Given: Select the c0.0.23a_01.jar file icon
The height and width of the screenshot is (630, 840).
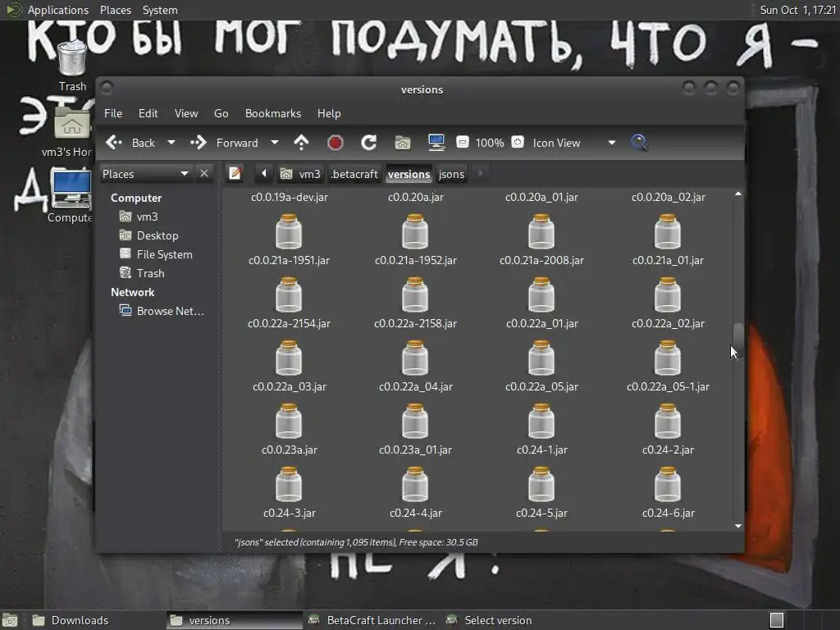Looking at the screenshot, I should [x=415, y=421].
